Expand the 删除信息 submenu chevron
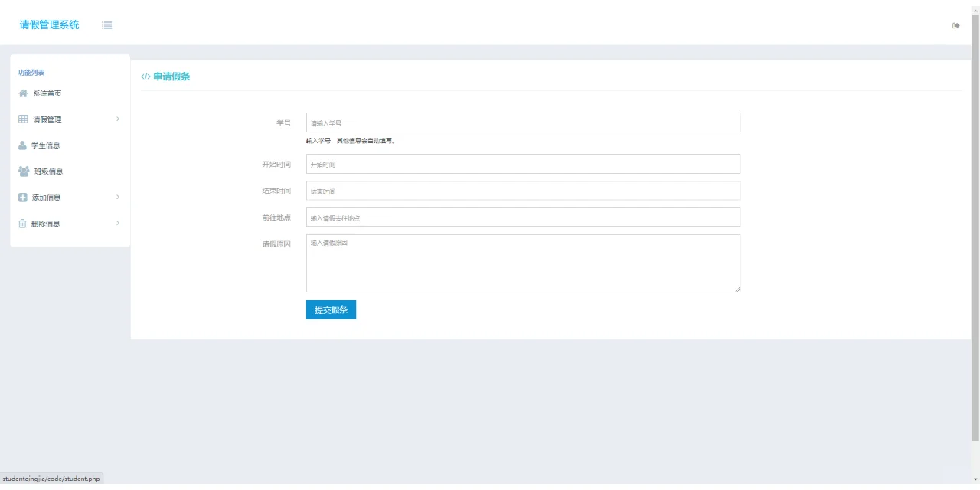This screenshot has height=490, width=980. [118, 223]
